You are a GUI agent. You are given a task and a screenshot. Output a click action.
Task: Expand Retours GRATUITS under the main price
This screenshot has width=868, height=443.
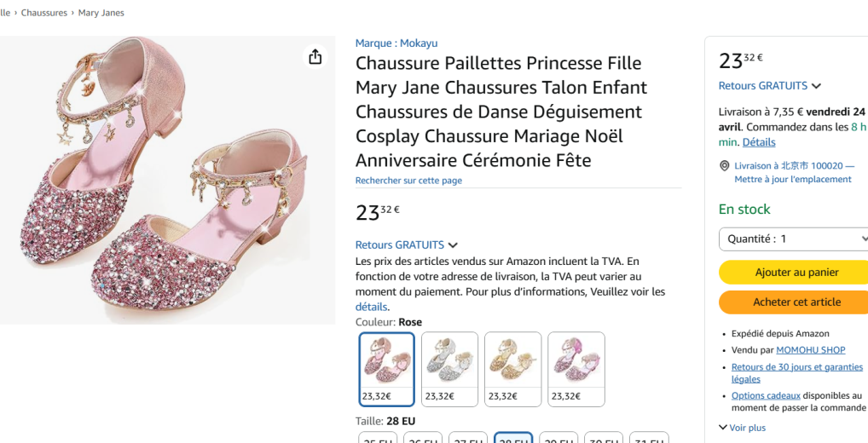tap(406, 245)
